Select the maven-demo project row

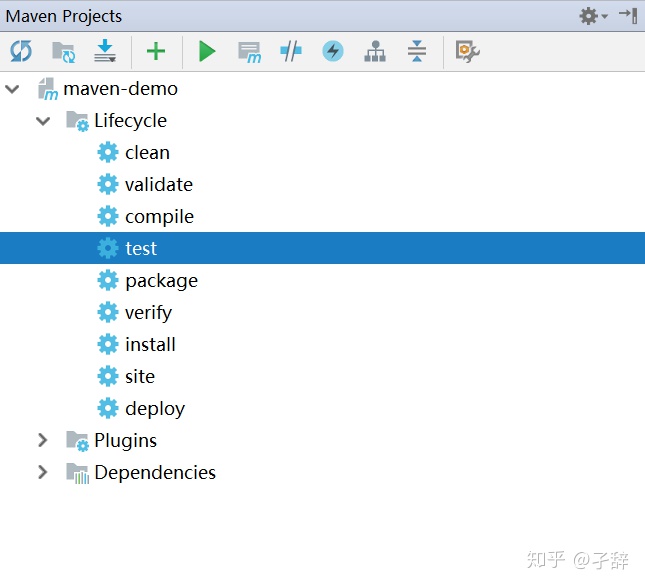(322, 88)
